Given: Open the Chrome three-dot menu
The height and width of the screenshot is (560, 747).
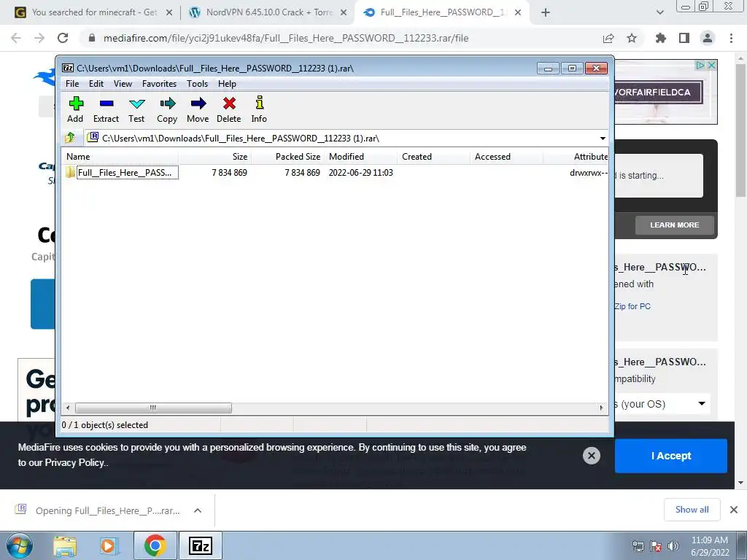Looking at the screenshot, I should click(x=731, y=38).
